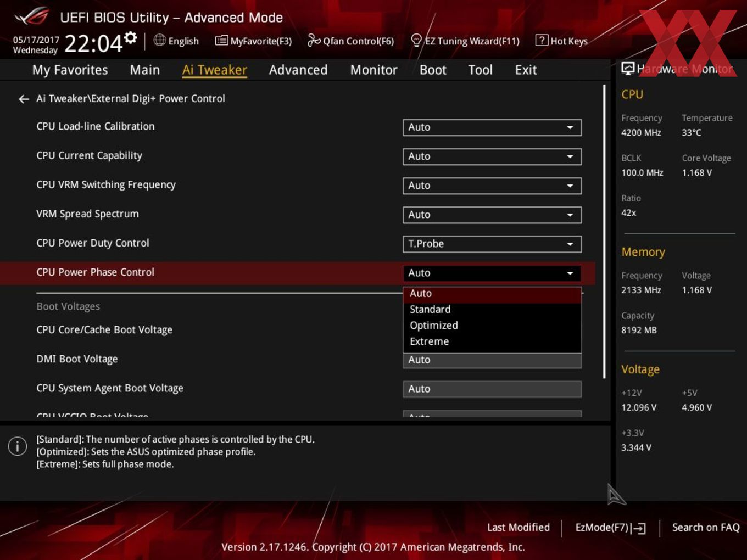
Task: Select CPU System Agent Boot Voltage label
Action: [x=110, y=388]
